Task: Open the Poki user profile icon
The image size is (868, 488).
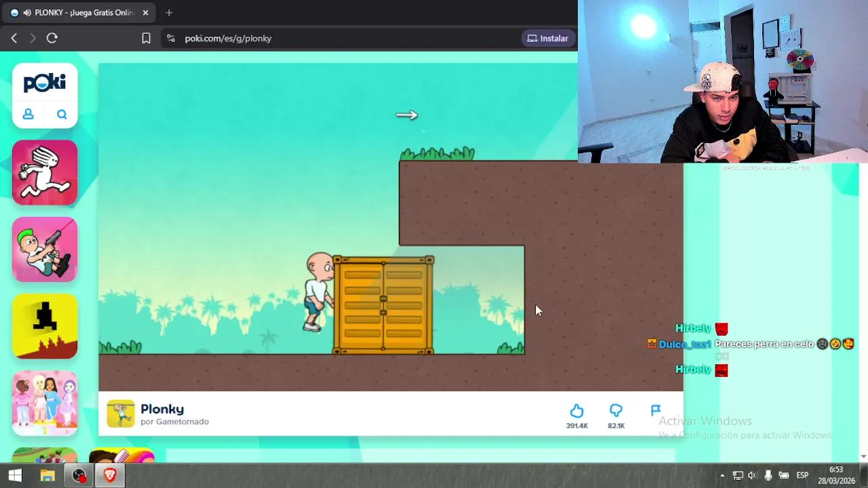Action: pos(28,114)
